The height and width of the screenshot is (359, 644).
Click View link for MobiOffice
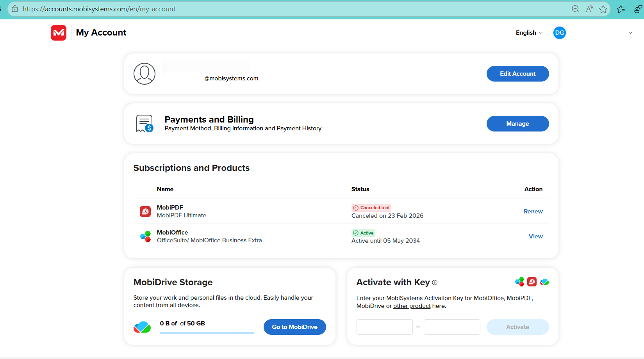click(x=536, y=236)
